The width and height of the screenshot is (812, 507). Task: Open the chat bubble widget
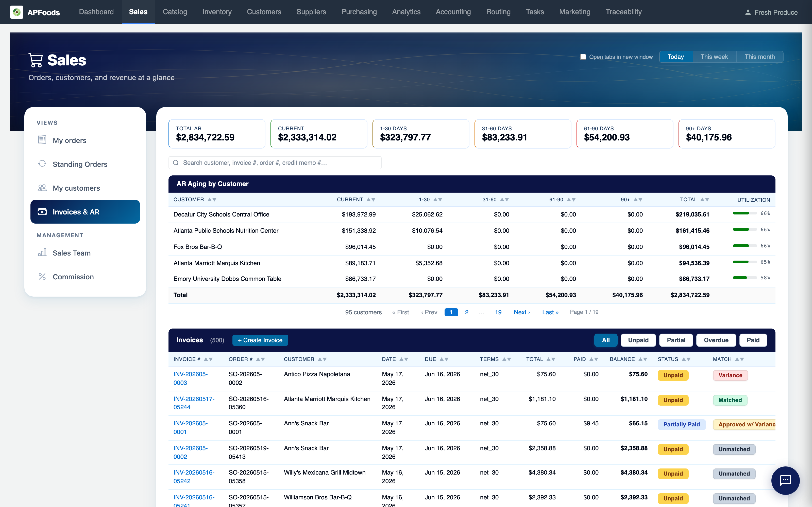pyautogui.click(x=785, y=480)
